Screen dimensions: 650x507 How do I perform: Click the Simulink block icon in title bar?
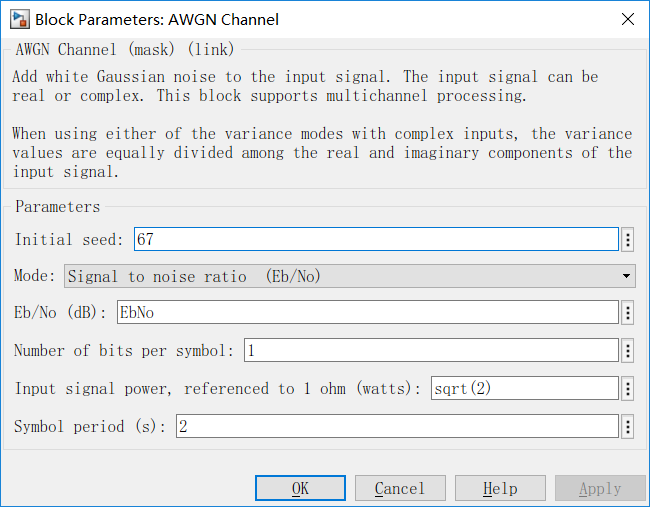click(18, 19)
